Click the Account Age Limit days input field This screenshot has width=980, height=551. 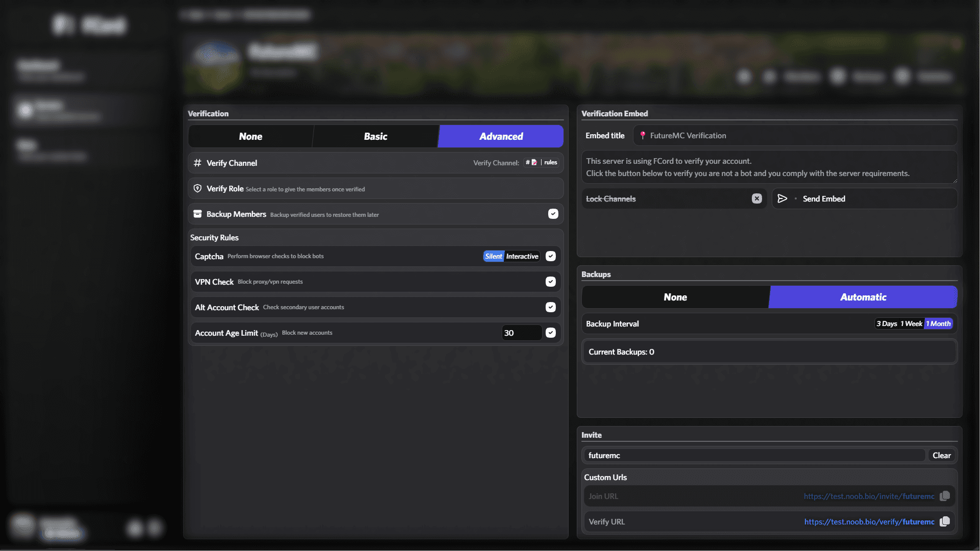pos(522,332)
